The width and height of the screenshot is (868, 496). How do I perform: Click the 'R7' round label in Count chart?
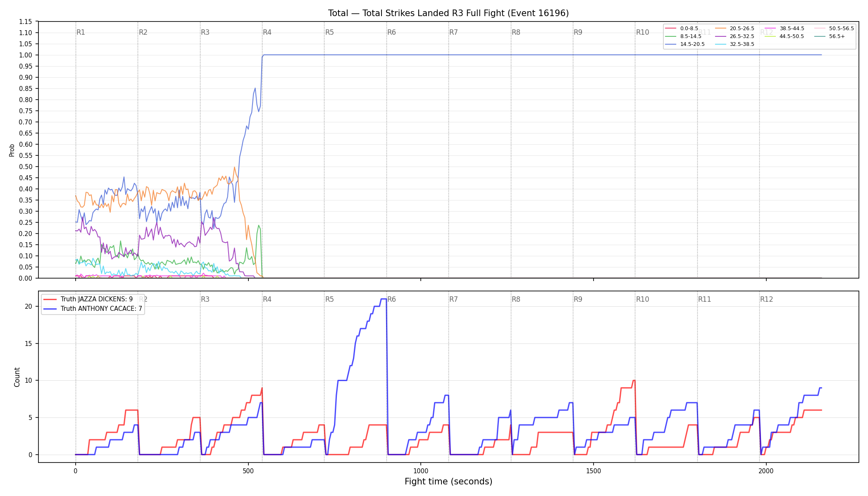click(x=453, y=299)
